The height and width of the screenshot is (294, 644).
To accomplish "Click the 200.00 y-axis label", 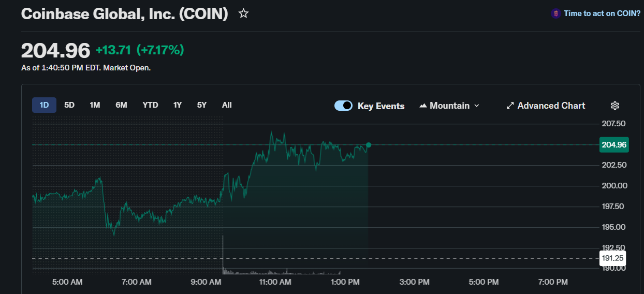I will pyautogui.click(x=614, y=186).
